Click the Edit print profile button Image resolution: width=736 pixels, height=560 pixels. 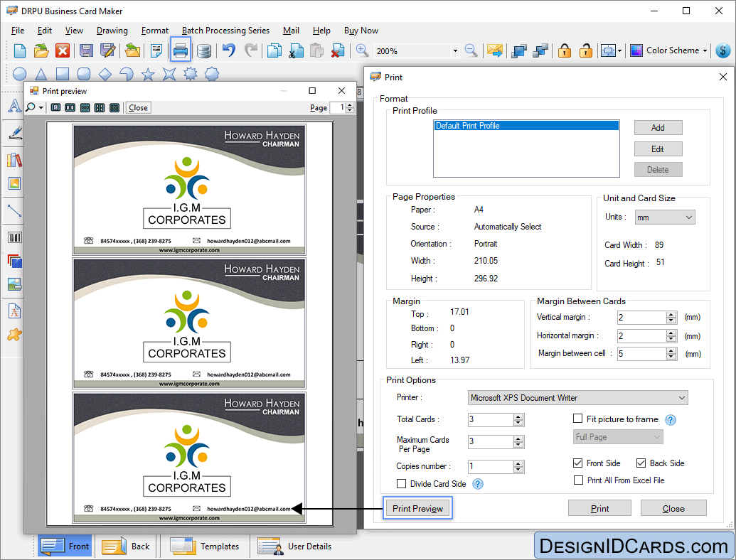point(658,149)
